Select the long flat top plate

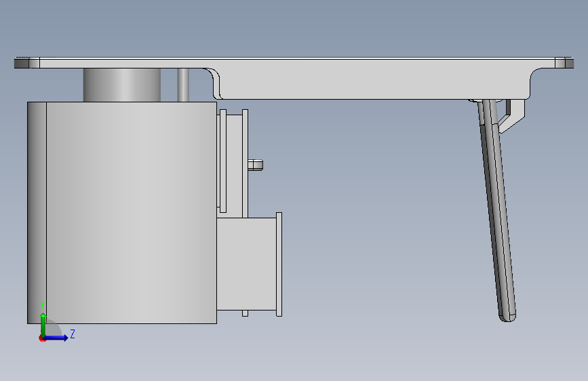(x=294, y=62)
